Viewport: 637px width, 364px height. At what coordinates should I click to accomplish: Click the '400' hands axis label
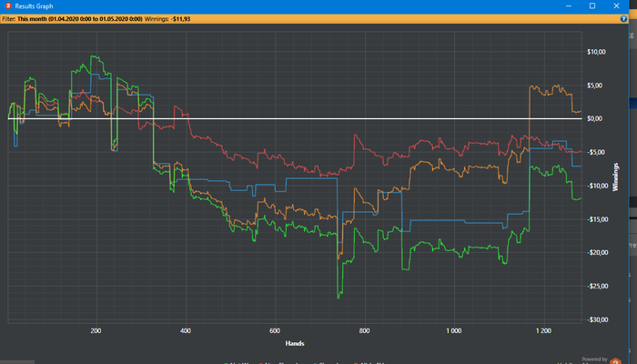point(186,330)
